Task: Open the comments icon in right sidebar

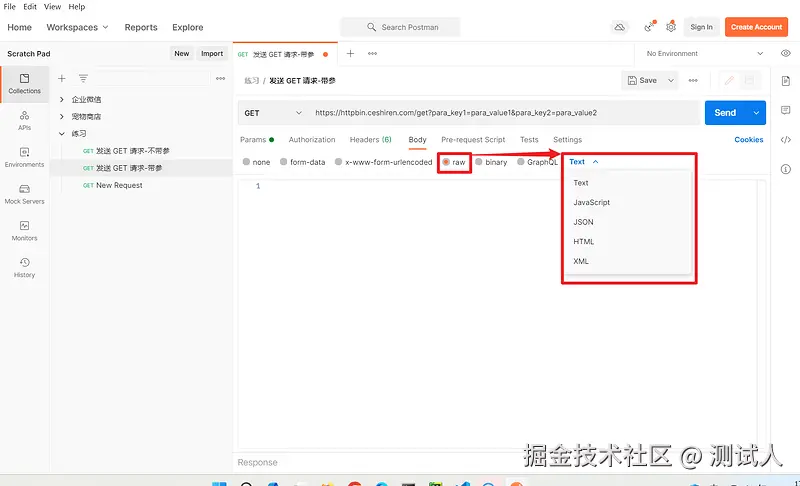Action: pos(786,110)
